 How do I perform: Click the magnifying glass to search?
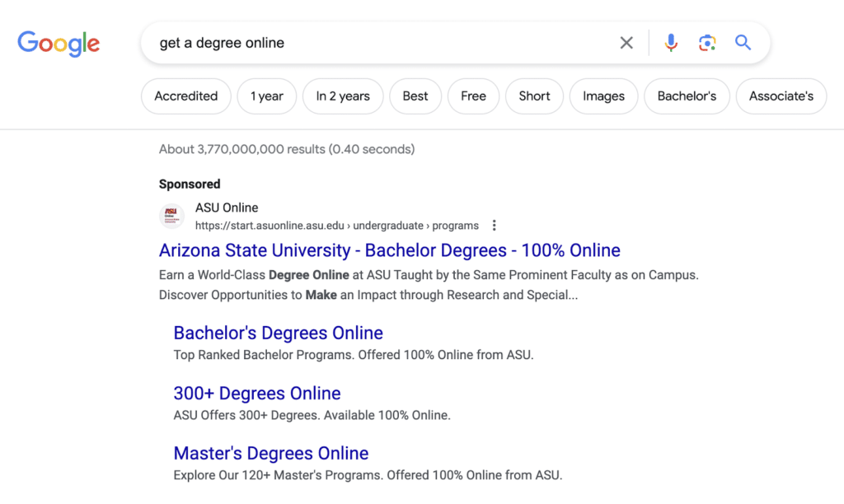click(x=743, y=42)
